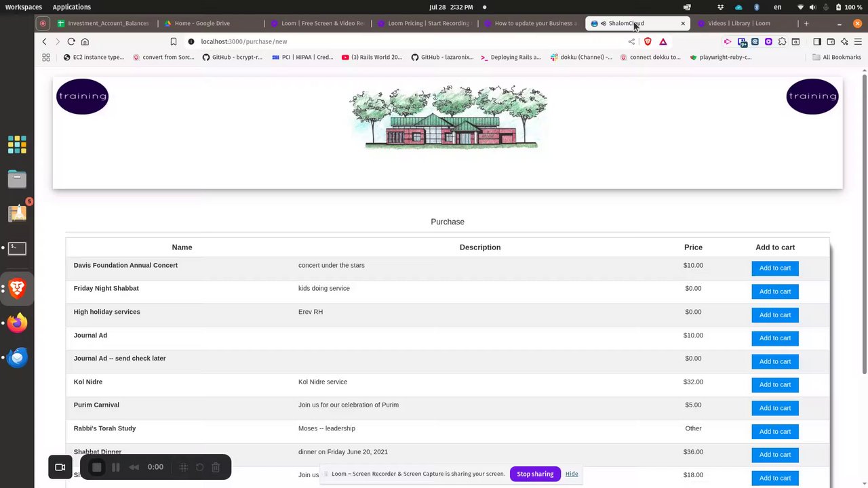The image size is (868, 488).
Task: Open Thunderbird from the dock
Action: [17, 357]
